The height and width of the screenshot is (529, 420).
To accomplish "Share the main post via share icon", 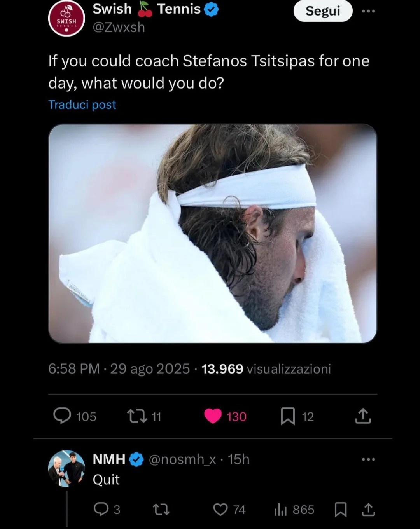I will (x=363, y=416).
